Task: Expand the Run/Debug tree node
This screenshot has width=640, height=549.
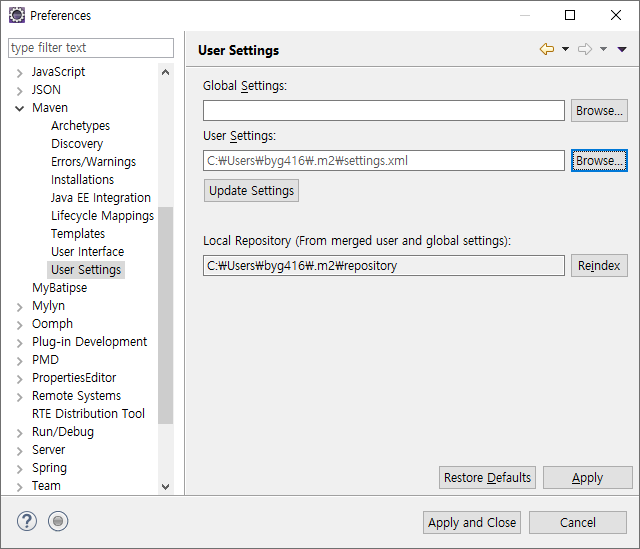Action: tap(19, 433)
